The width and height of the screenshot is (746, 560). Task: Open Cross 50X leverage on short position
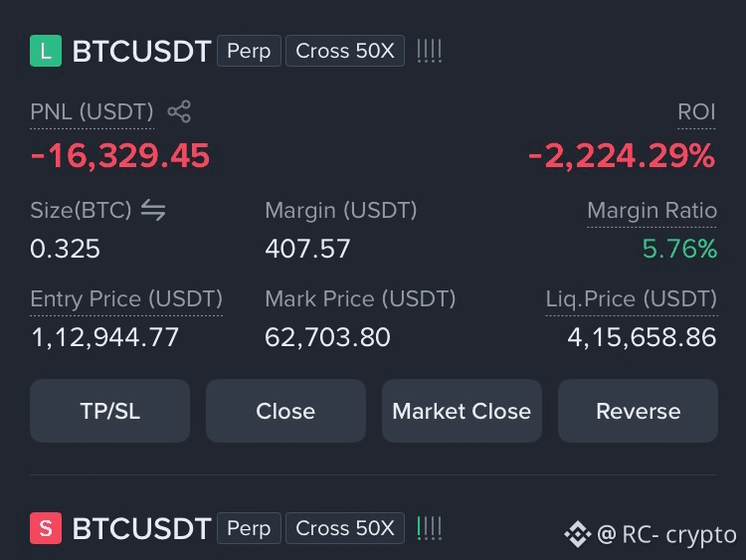345,528
